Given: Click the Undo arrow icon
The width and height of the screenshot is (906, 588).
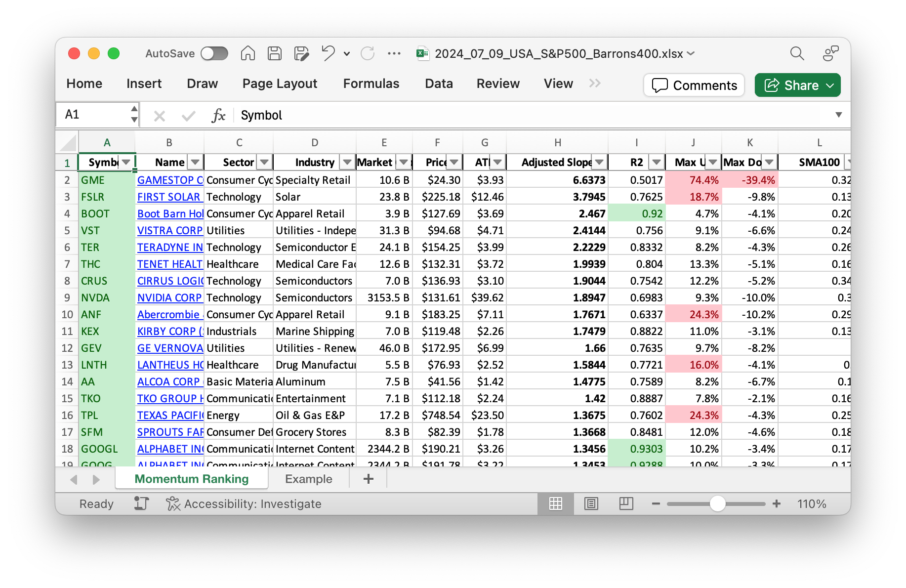Looking at the screenshot, I should (328, 53).
